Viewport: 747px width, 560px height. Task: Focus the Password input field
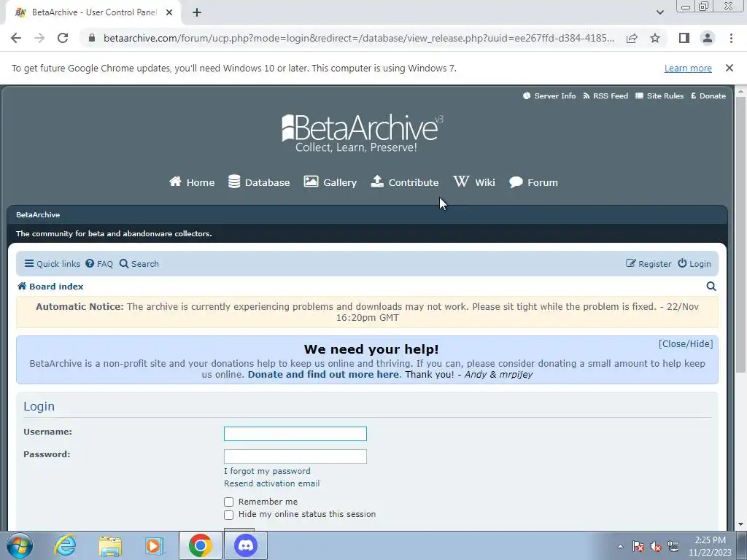coord(295,456)
